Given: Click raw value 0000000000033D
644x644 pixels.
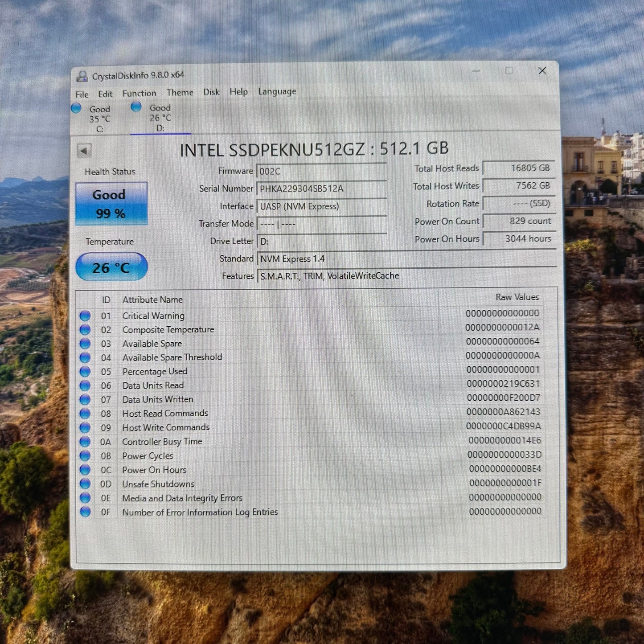Looking at the screenshot, I should [505, 454].
